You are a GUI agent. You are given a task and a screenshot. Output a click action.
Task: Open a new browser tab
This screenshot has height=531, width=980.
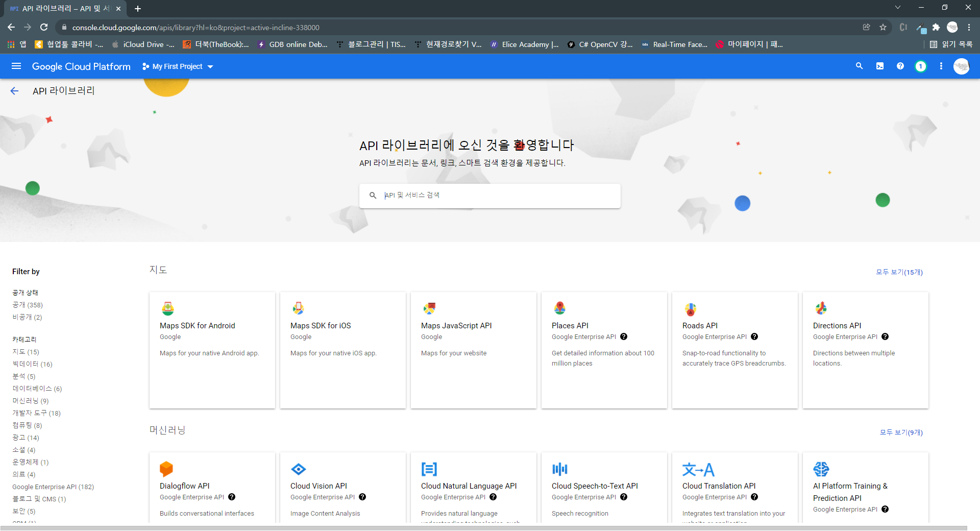click(138, 9)
